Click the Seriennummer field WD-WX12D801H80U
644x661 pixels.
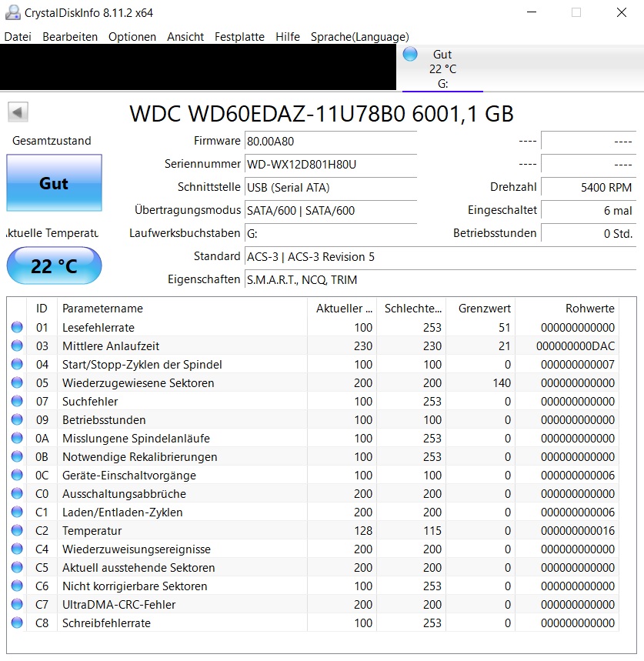click(x=330, y=164)
